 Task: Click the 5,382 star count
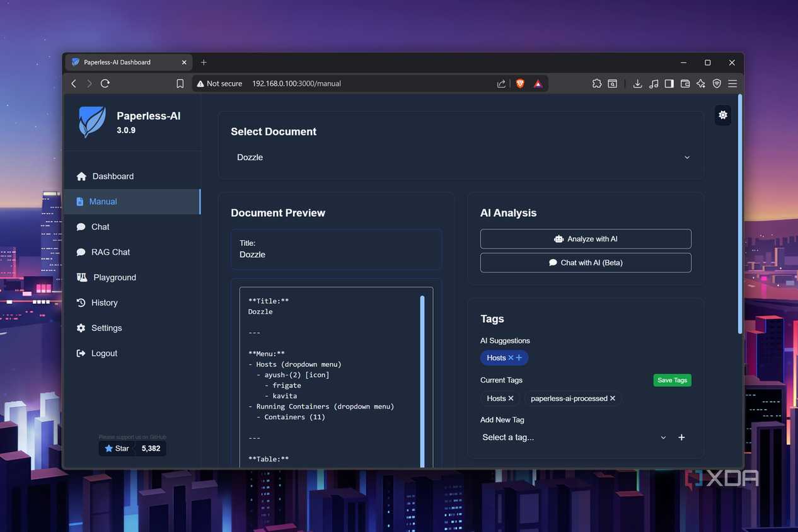[x=151, y=449]
